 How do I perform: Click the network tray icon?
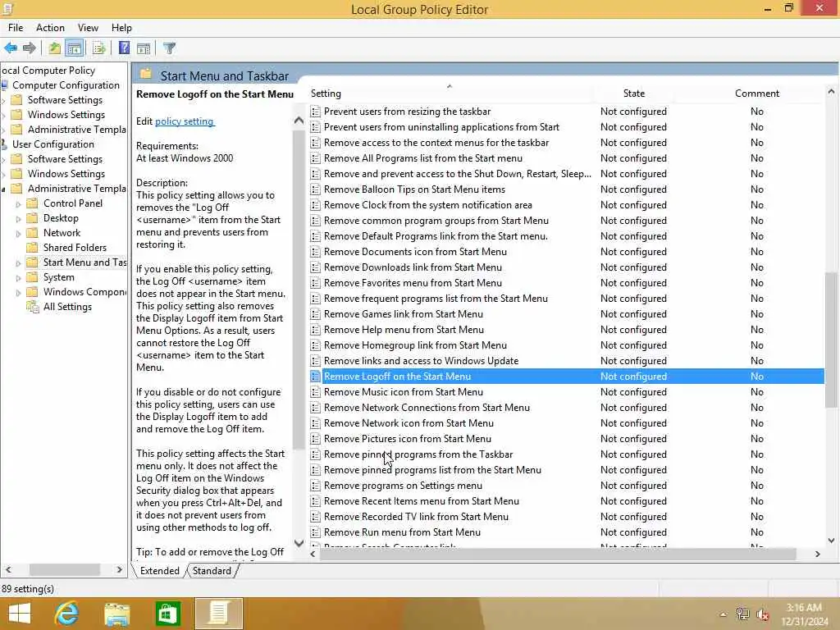tap(742, 614)
